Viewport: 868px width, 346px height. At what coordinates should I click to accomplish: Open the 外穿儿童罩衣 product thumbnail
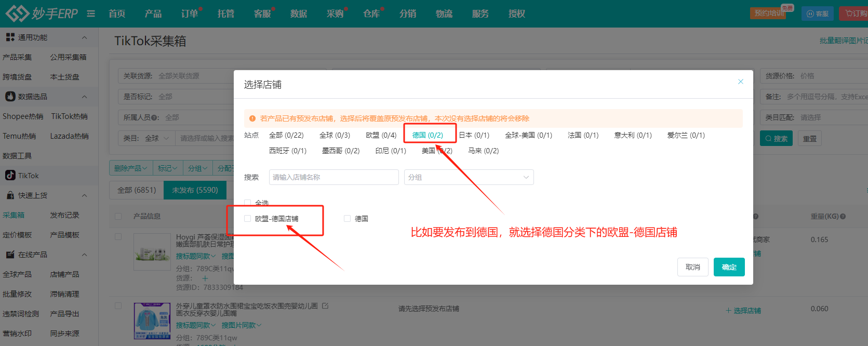pyautogui.click(x=152, y=321)
